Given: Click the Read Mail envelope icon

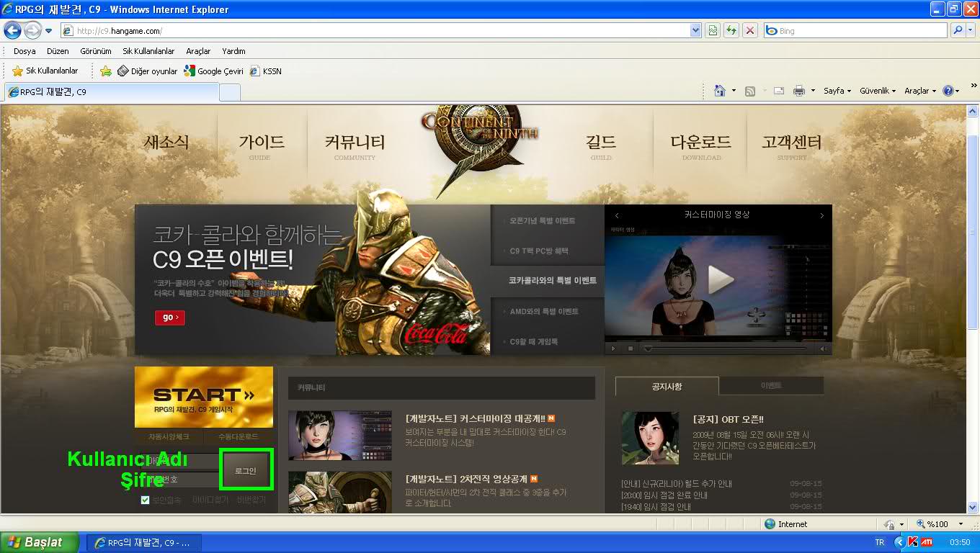Looking at the screenshot, I should (x=778, y=91).
